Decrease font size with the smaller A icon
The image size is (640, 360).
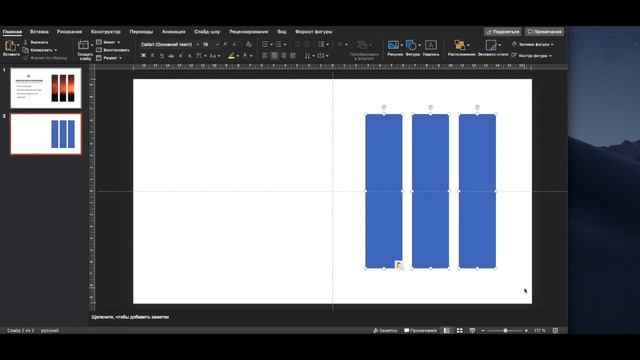(x=234, y=44)
